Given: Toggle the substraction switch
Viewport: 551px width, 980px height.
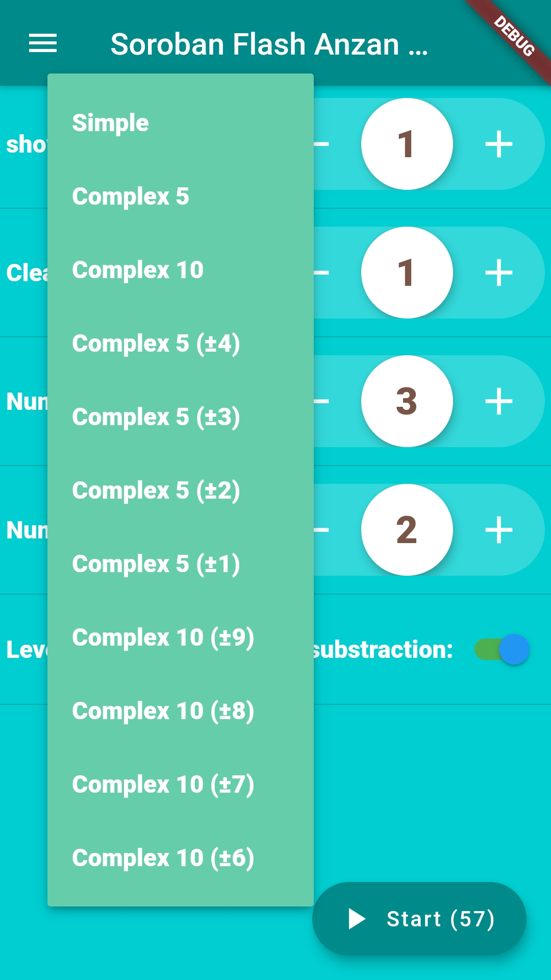Looking at the screenshot, I should pyautogui.click(x=503, y=649).
